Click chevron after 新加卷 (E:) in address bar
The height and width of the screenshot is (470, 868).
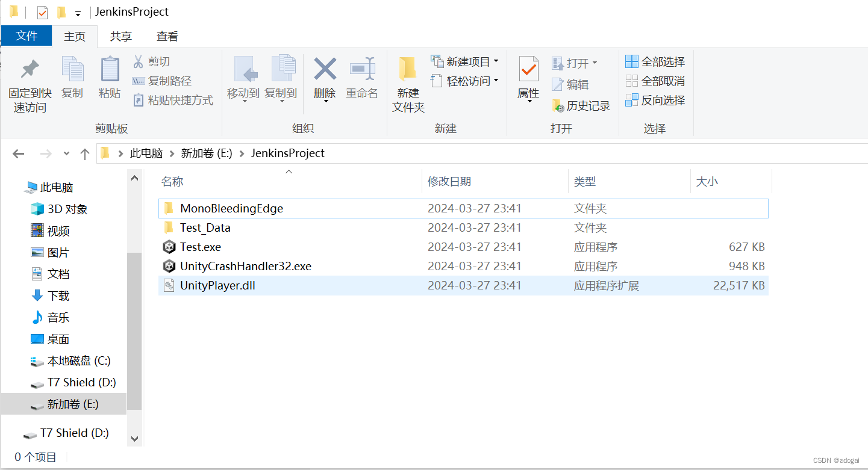(x=242, y=153)
